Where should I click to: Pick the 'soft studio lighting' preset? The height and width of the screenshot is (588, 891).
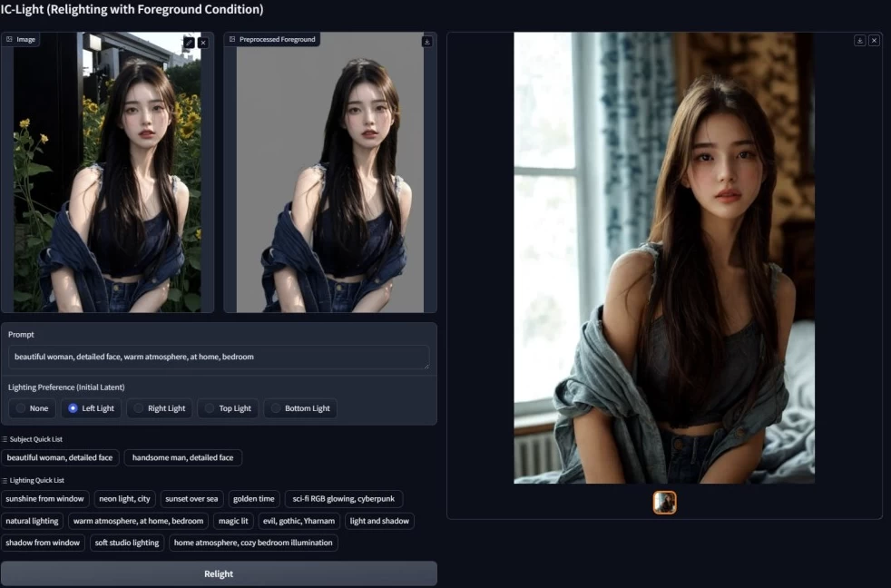[126, 543]
